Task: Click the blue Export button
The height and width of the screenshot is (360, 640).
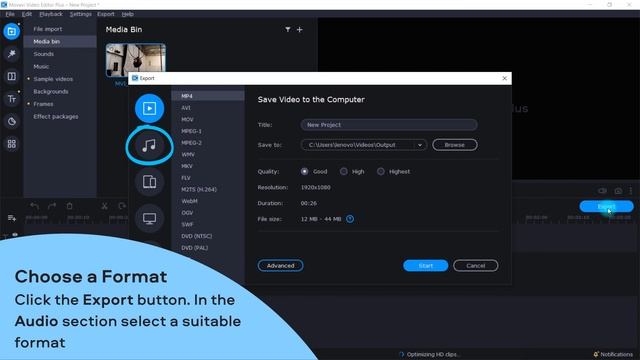Action: (607, 207)
